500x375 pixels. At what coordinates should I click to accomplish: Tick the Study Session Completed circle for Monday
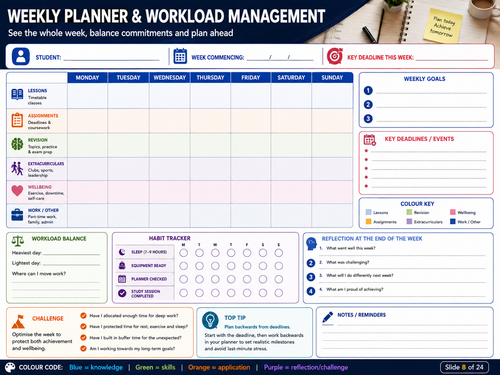pyautogui.click(x=183, y=293)
